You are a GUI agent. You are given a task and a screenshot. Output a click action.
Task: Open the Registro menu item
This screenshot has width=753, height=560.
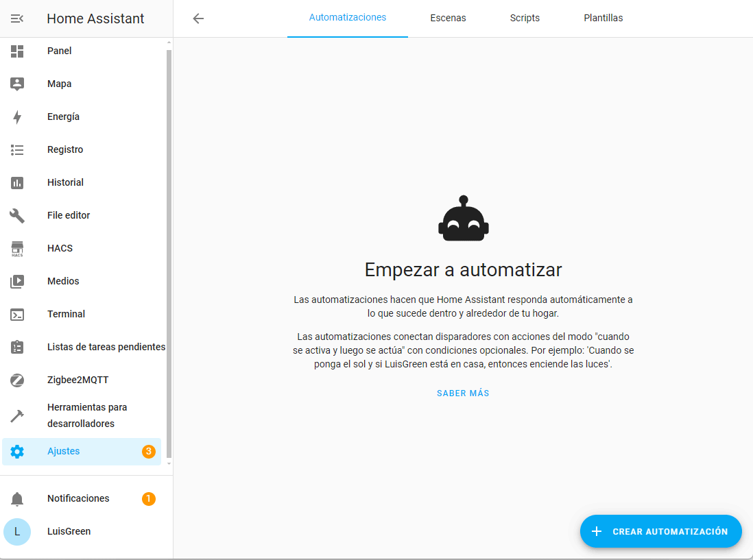point(82,149)
